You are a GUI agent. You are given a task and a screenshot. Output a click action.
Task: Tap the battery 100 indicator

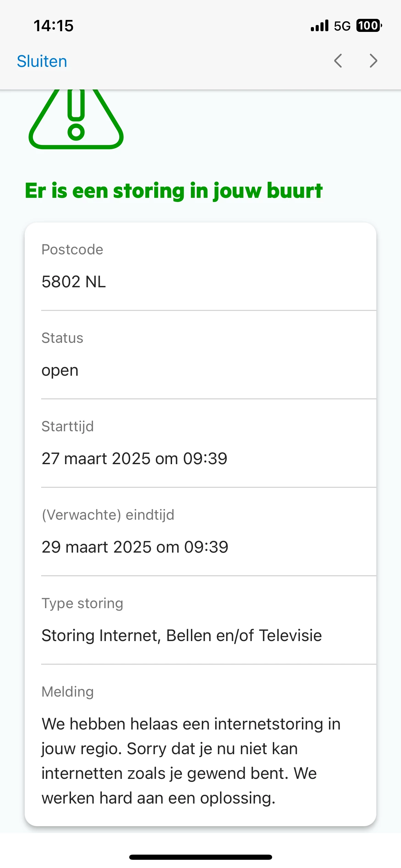pyautogui.click(x=369, y=26)
